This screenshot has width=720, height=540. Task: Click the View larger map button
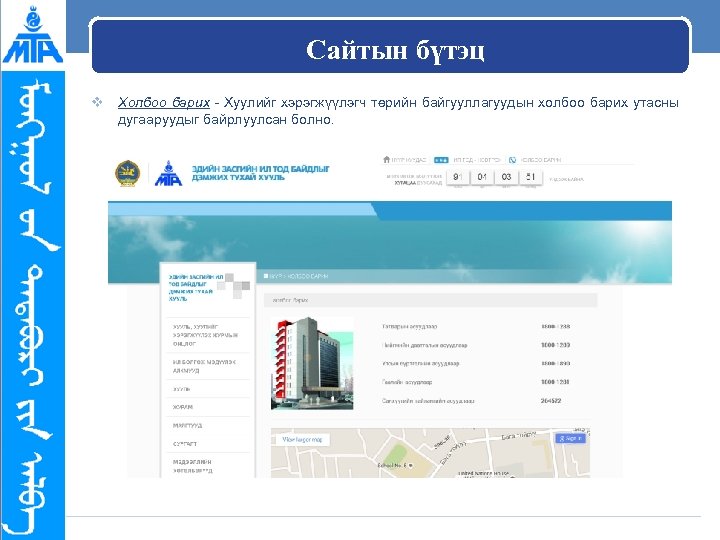(x=302, y=439)
